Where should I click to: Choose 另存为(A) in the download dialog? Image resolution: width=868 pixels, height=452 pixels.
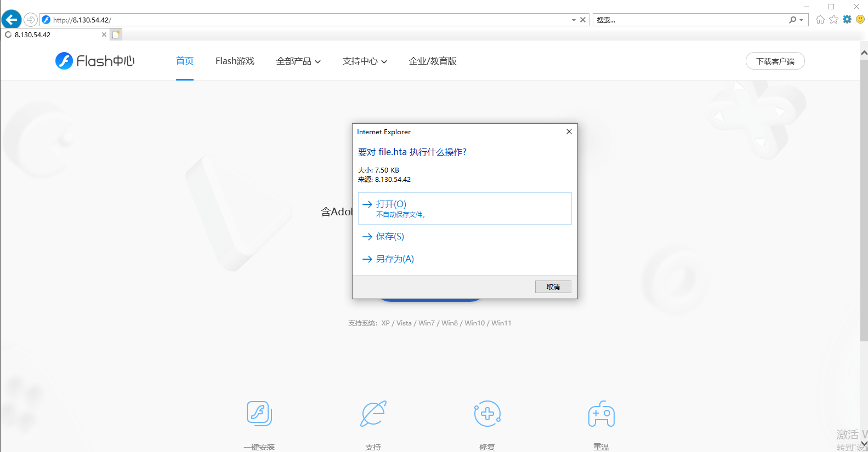(464, 259)
